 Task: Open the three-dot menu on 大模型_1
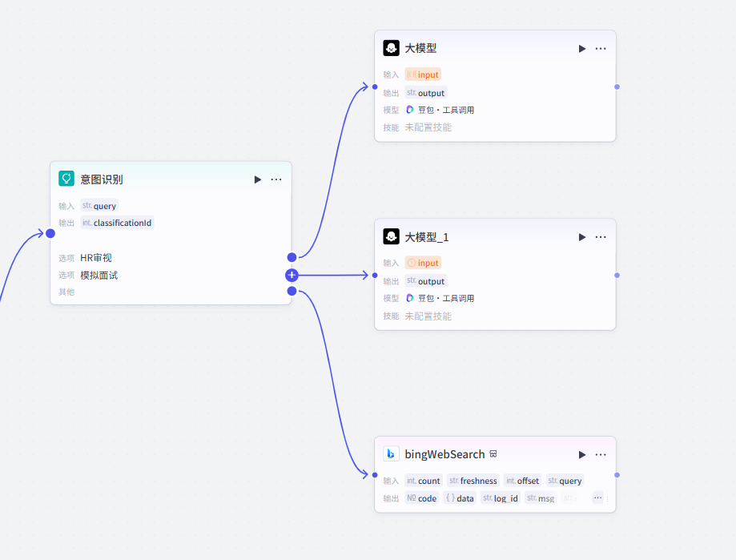[x=601, y=237]
